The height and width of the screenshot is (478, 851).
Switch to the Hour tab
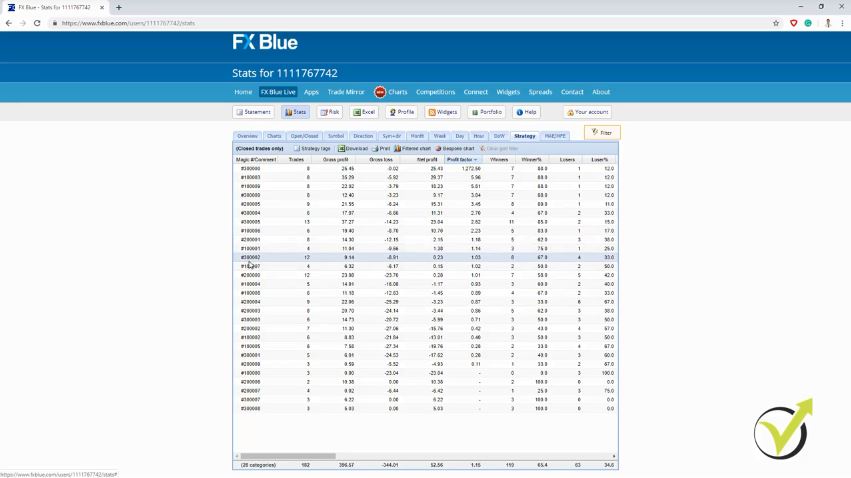click(x=479, y=136)
